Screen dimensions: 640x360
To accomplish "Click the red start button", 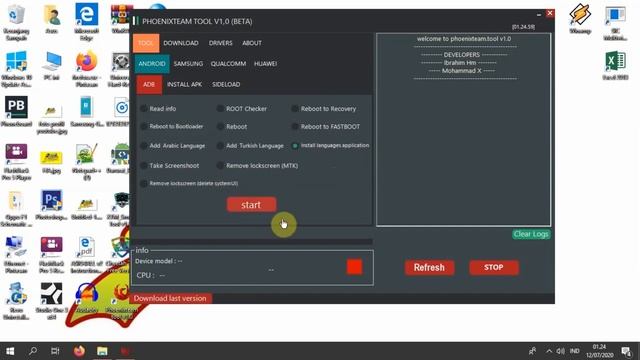I will (251, 204).
